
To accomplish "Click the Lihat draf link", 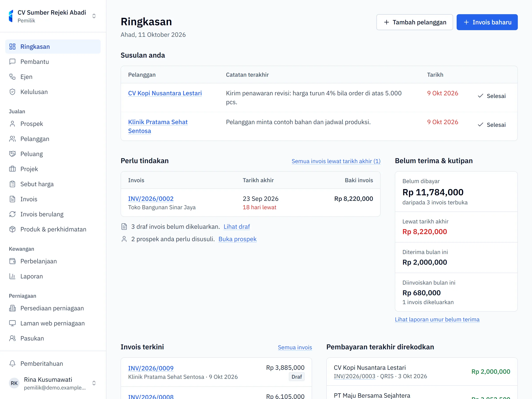I will tap(237, 227).
